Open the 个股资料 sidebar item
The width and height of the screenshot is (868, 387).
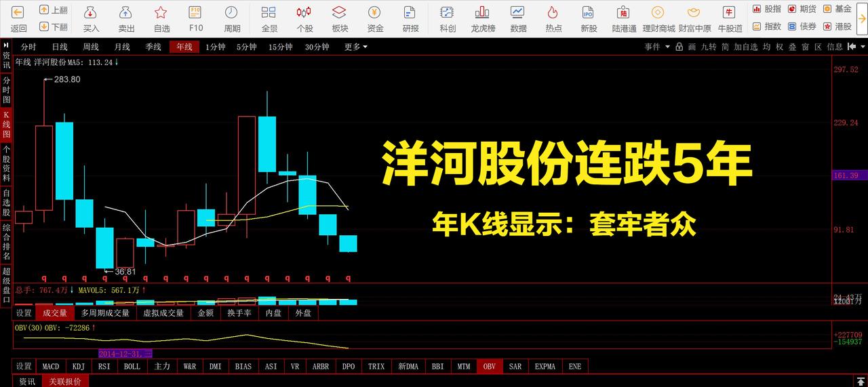pos(6,163)
